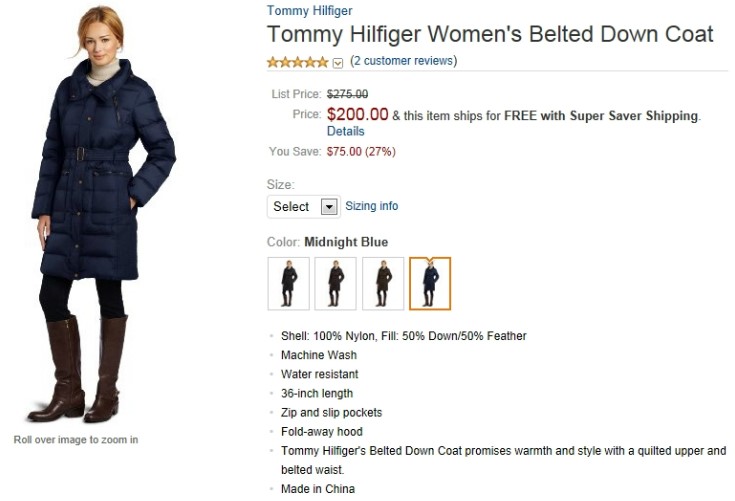Click the product title heading
Image resolution: width=735 pixels, height=501 pixels.
pos(490,34)
